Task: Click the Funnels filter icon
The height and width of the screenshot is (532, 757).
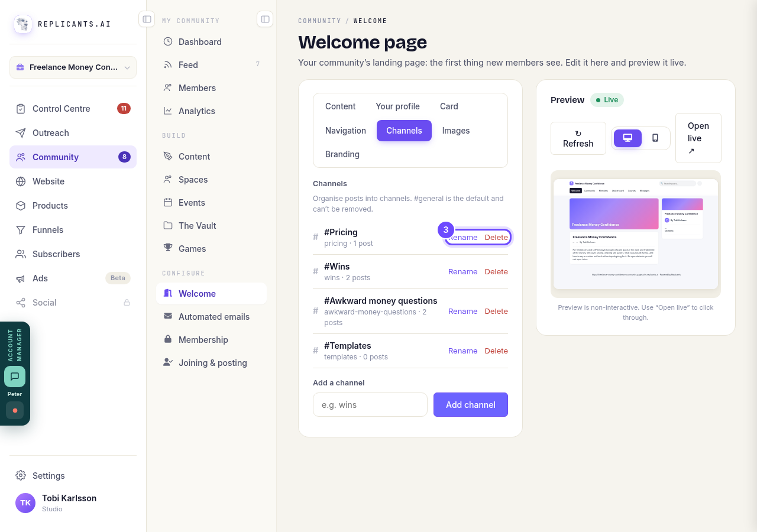Action: [21, 230]
